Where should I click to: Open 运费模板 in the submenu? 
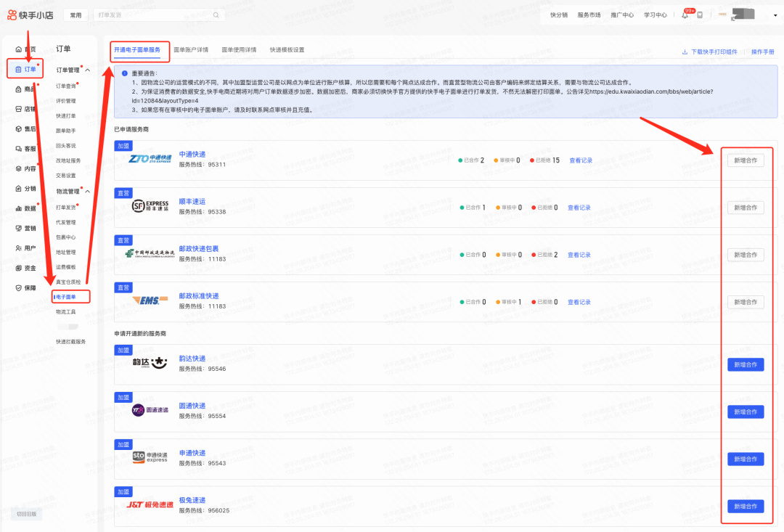tap(66, 267)
